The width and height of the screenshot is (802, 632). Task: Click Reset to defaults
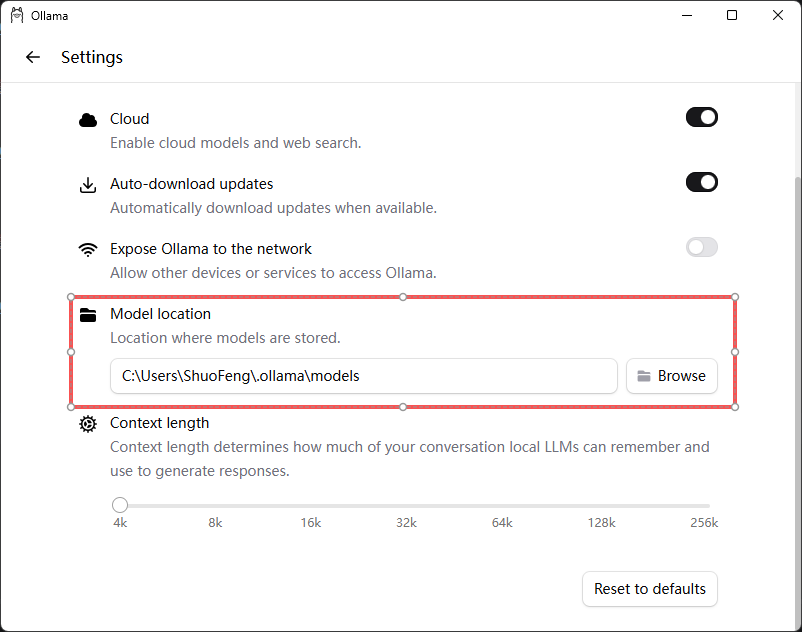tap(650, 589)
